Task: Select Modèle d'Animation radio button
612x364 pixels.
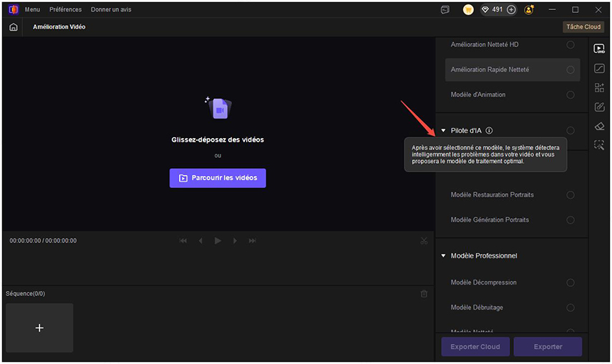Action: (x=570, y=95)
